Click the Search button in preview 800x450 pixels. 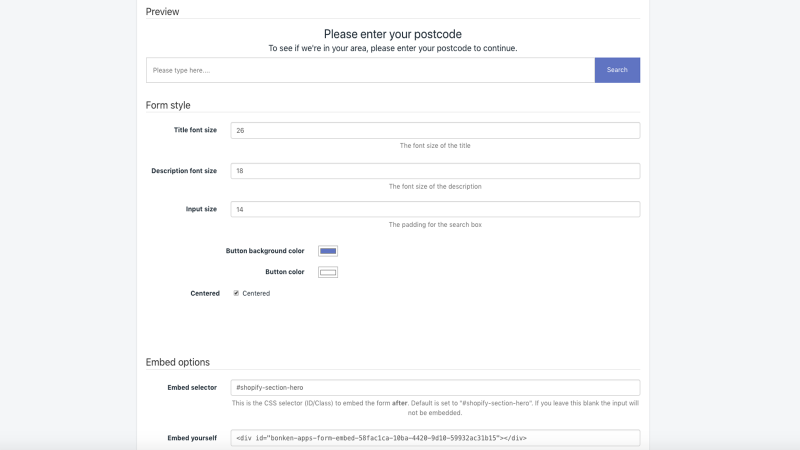(x=617, y=70)
